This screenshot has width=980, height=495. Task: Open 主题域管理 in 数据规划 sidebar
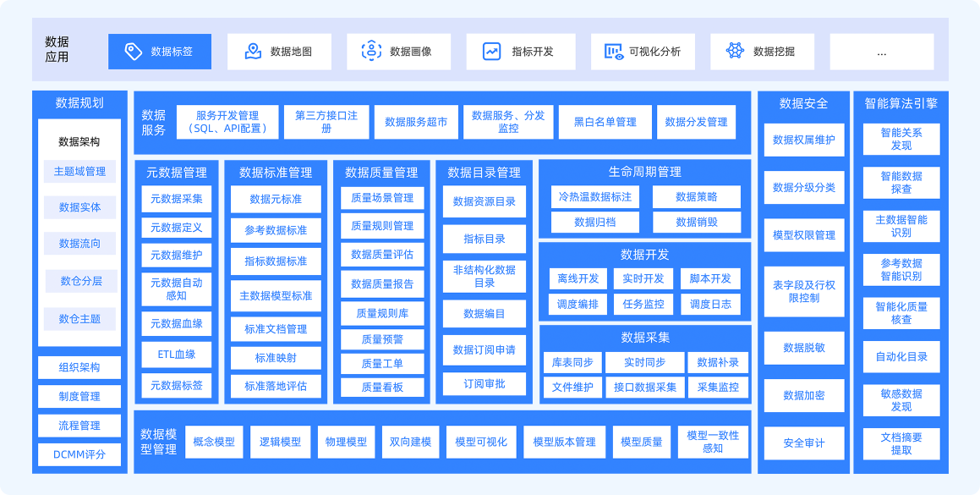(x=79, y=172)
